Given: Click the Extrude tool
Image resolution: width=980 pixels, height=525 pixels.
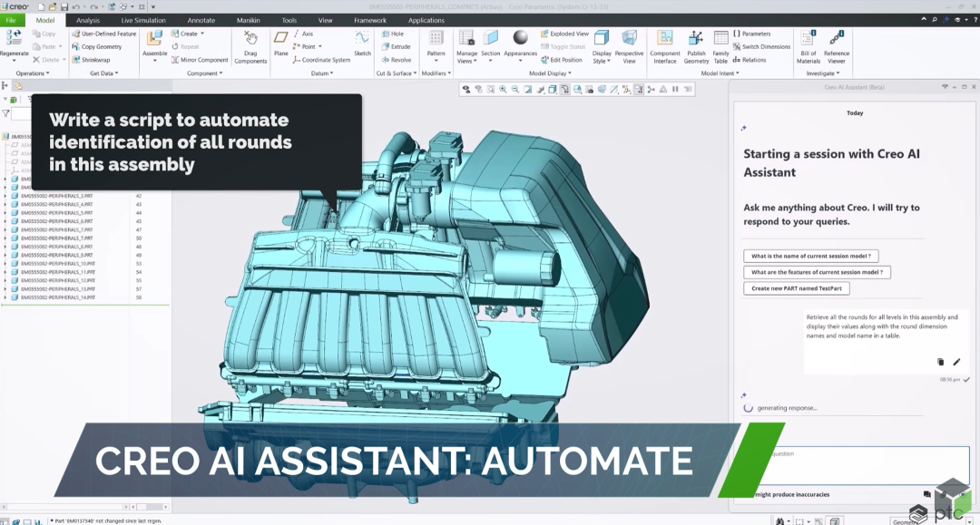Looking at the screenshot, I should (x=396, y=47).
